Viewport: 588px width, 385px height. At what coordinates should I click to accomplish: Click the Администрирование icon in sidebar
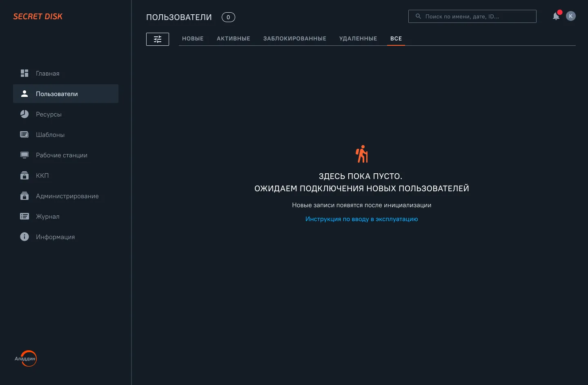(24, 196)
